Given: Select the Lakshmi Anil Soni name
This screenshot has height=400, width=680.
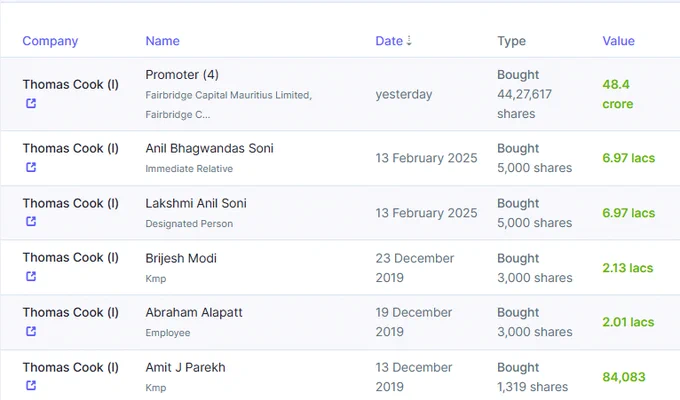Looking at the screenshot, I should coord(196,203).
